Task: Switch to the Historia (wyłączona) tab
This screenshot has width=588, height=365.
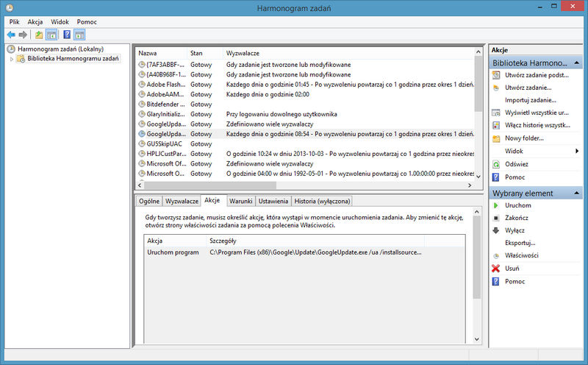Action: click(x=322, y=202)
